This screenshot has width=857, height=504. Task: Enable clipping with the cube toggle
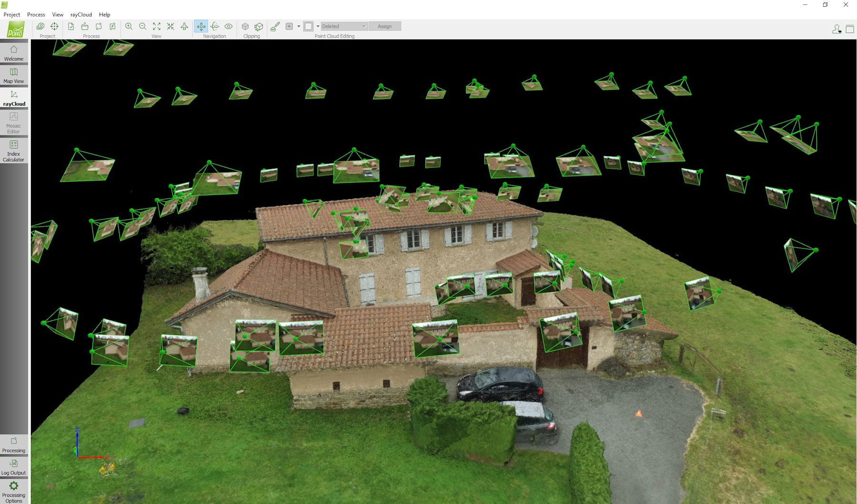(245, 26)
